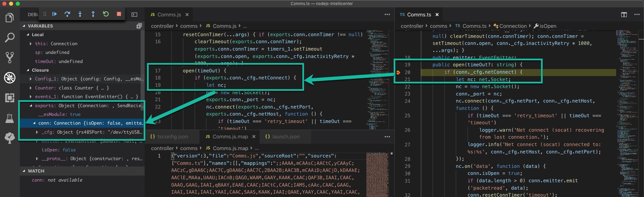Close the Comms.js tab
This screenshot has height=197, width=644.
(x=187, y=15)
